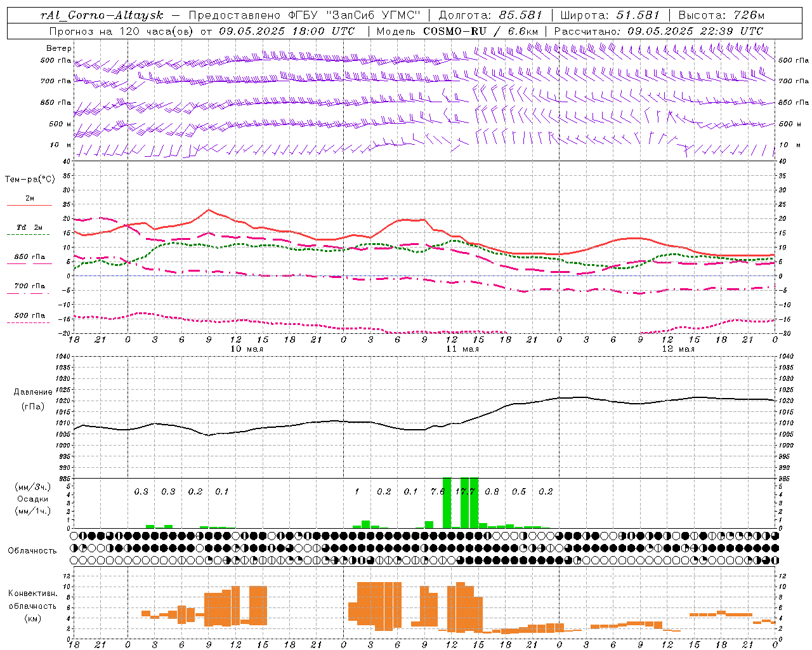Click the model name "COSMO-RU / 6.6км"
The height and width of the screenshot is (650, 812).
481,30
